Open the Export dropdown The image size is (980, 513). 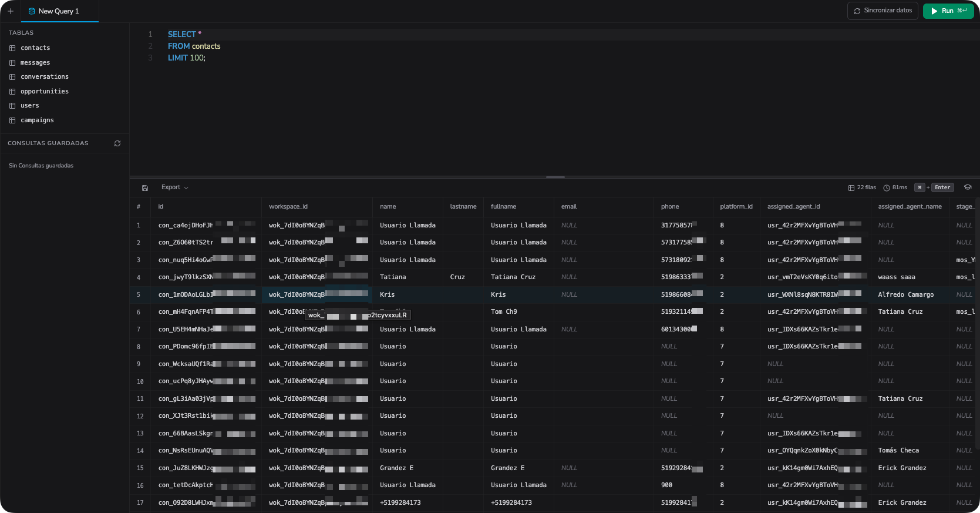coord(174,187)
